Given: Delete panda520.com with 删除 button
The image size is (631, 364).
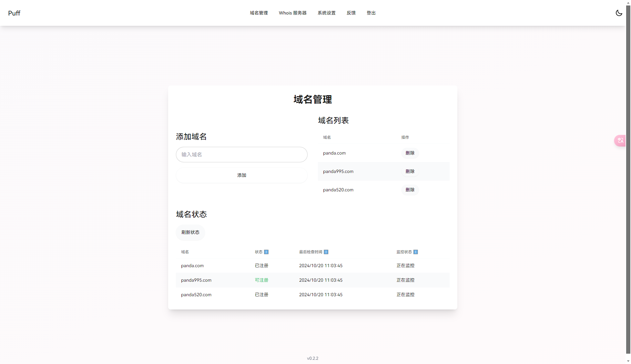Looking at the screenshot, I should point(410,190).
